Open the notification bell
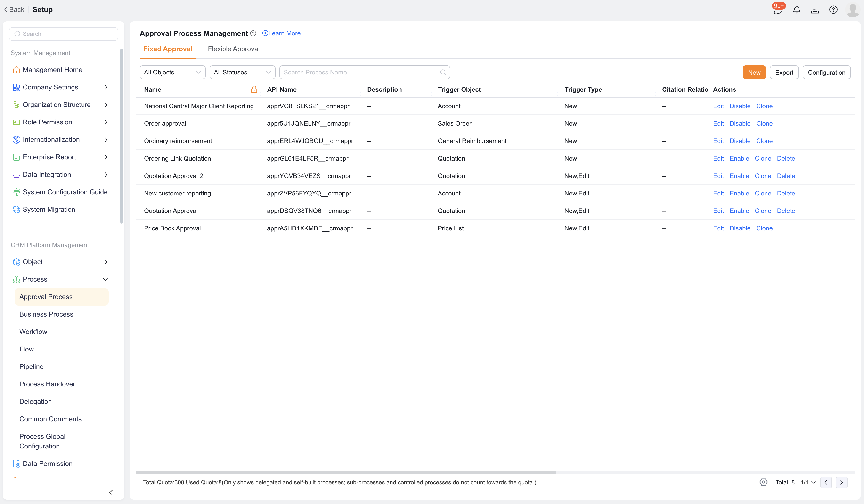Screen dimensions: 864x504 click(x=797, y=10)
